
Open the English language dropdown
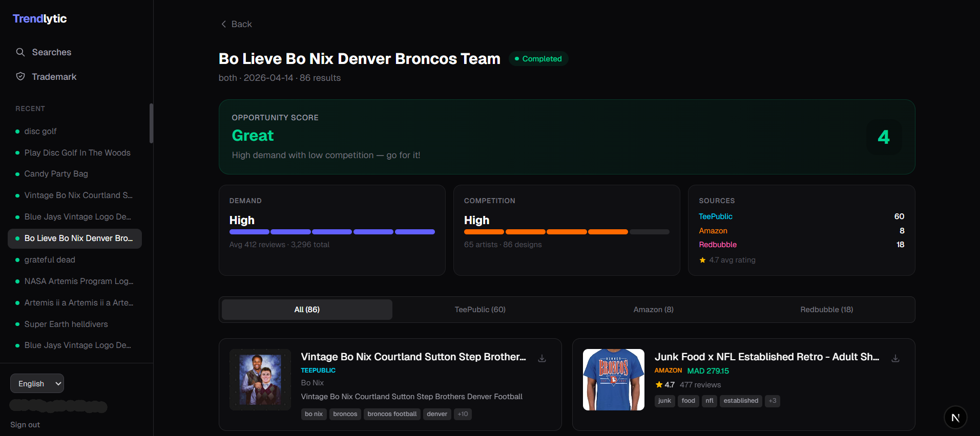(37, 383)
